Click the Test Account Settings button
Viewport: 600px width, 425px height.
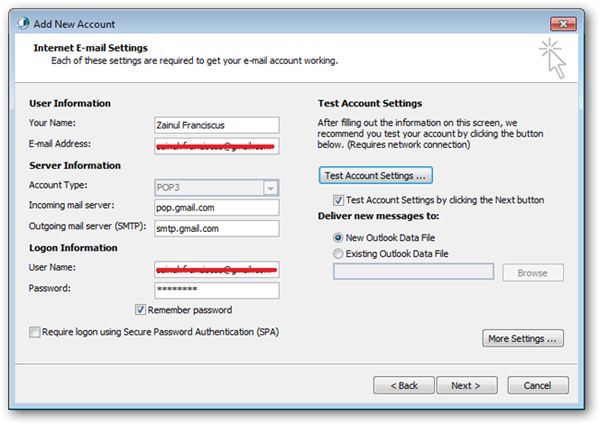click(x=375, y=175)
